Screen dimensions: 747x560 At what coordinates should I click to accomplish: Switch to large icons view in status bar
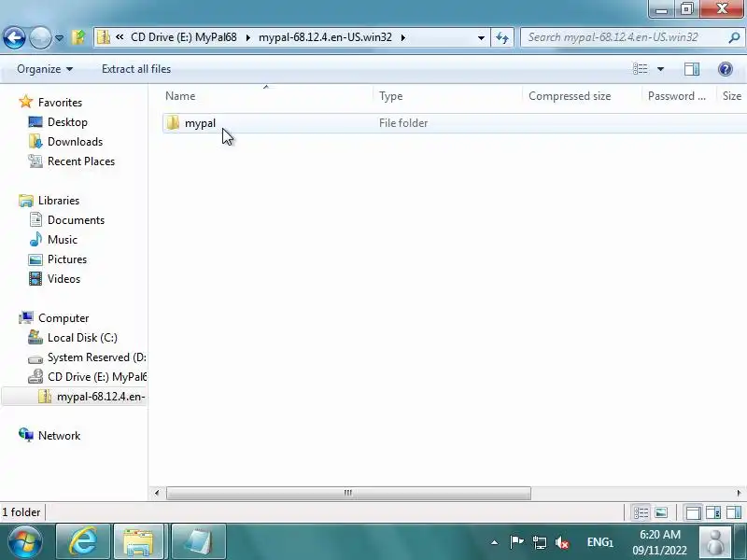click(x=661, y=512)
